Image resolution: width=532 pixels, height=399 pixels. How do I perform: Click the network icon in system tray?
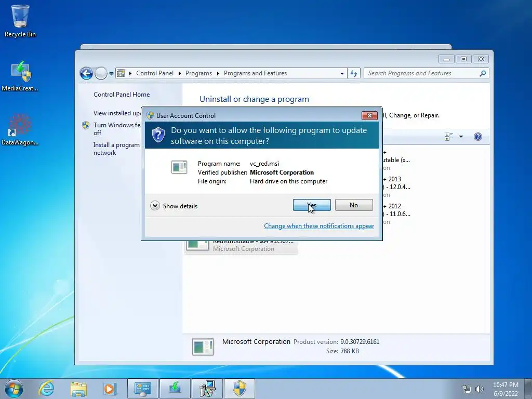(467, 389)
